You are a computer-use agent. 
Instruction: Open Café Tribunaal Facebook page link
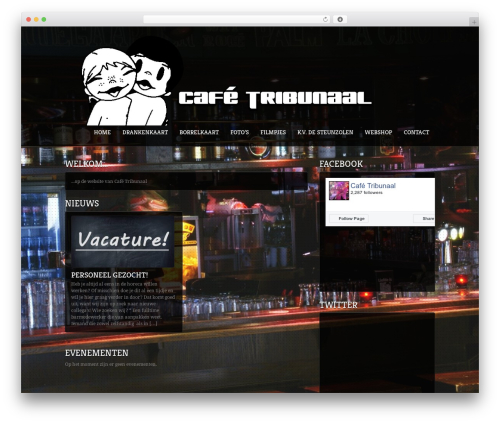[x=373, y=186]
